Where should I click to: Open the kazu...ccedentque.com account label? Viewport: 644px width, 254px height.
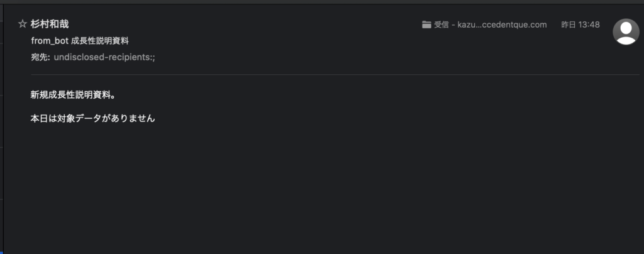click(502, 25)
